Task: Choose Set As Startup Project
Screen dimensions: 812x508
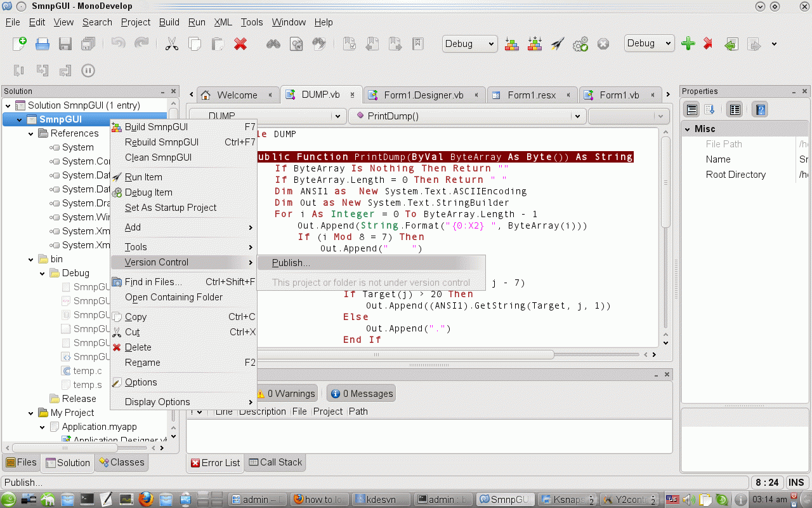Action: (x=183, y=208)
